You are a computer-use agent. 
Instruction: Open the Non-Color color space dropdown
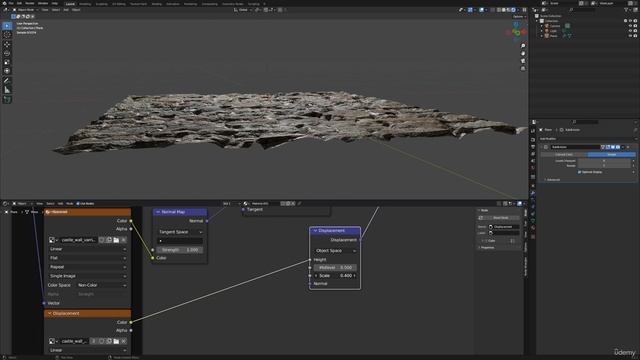tap(102, 285)
